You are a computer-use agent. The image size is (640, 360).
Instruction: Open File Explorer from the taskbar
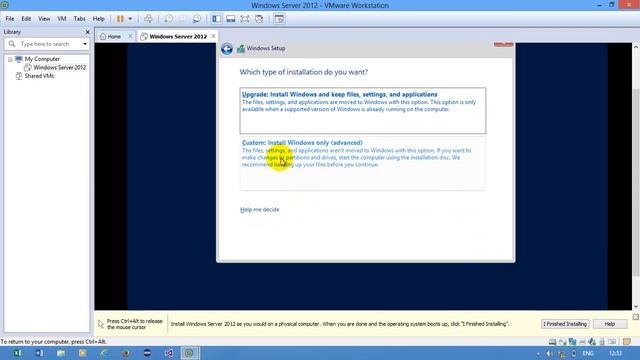pyautogui.click(x=61, y=353)
